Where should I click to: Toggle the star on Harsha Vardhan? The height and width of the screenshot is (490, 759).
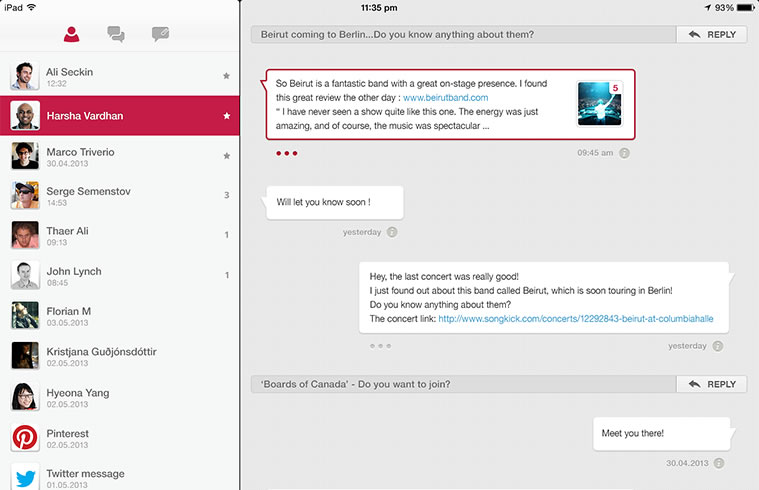coord(226,116)
